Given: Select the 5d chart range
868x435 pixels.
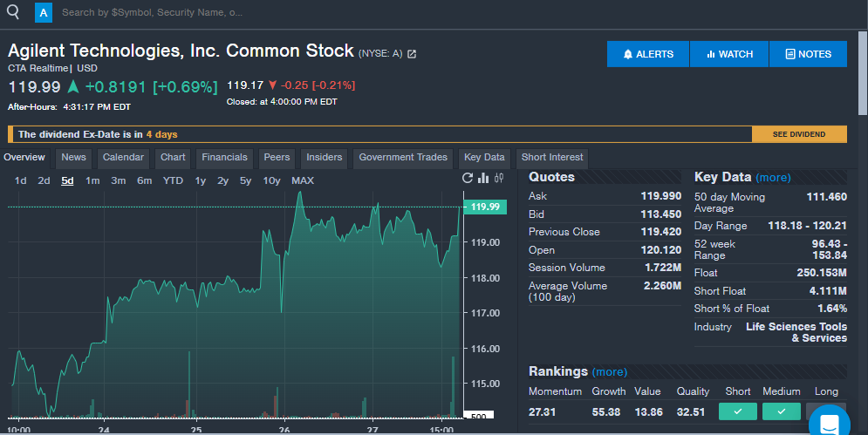Looking at the screenshot, I should tap(67, 181).
